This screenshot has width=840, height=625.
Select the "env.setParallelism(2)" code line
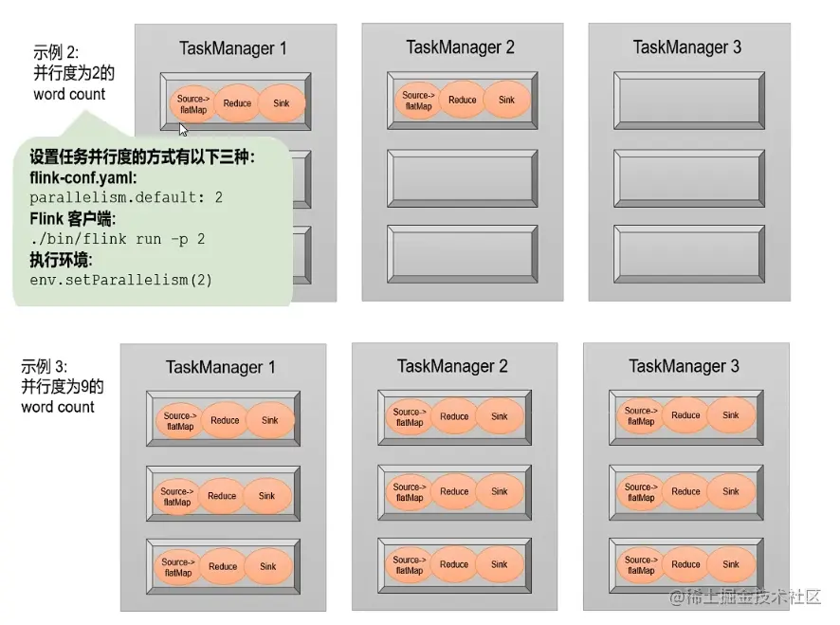coord(121,280)
